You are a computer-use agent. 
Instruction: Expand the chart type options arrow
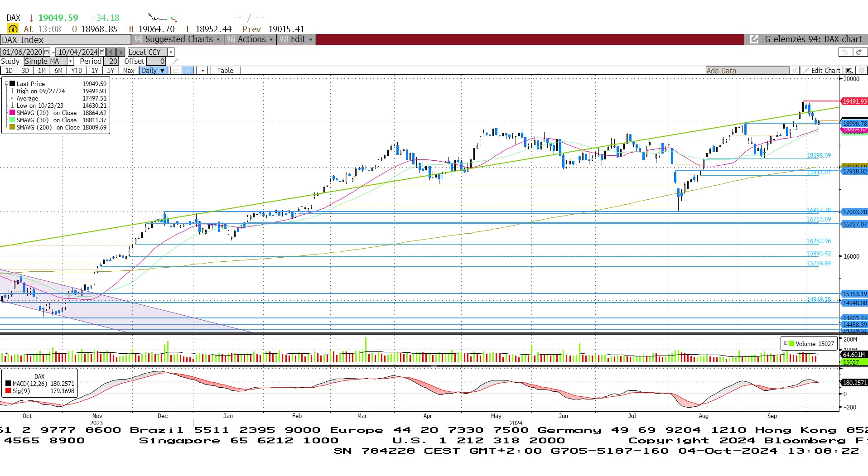[203, 71]
